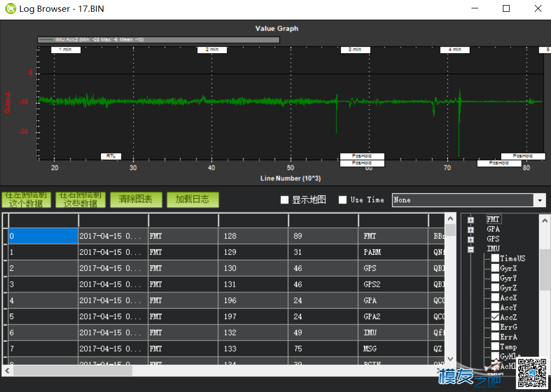Select the table cell containing 31

click(x=323, y=252)
